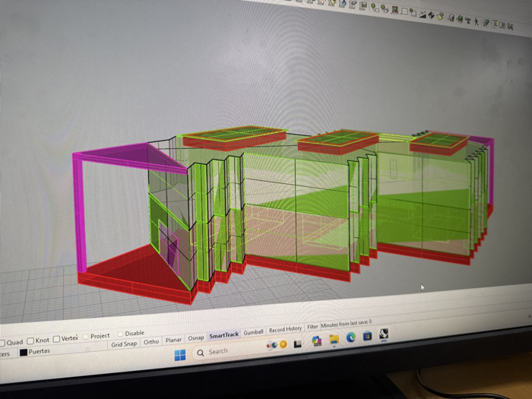This screenshot has height=399, width=532.
Task: Turn off SmartTrack in the status bar
Action: (224, 335)
